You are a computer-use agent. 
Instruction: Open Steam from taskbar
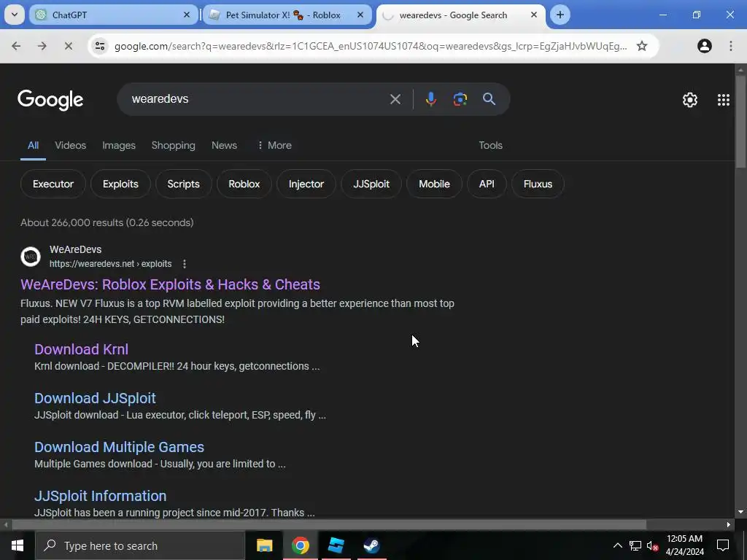click(x=371, y=545)
